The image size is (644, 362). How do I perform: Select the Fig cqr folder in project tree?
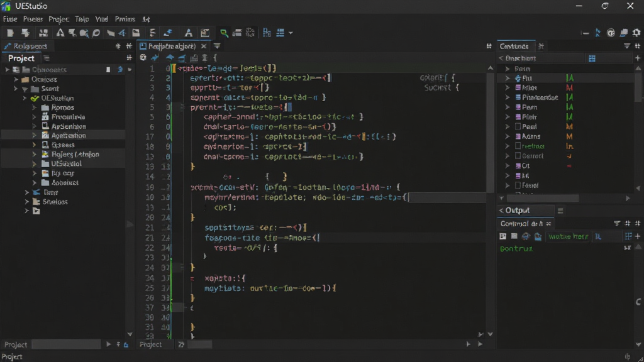pyautogui.click(x=62, y=173)
